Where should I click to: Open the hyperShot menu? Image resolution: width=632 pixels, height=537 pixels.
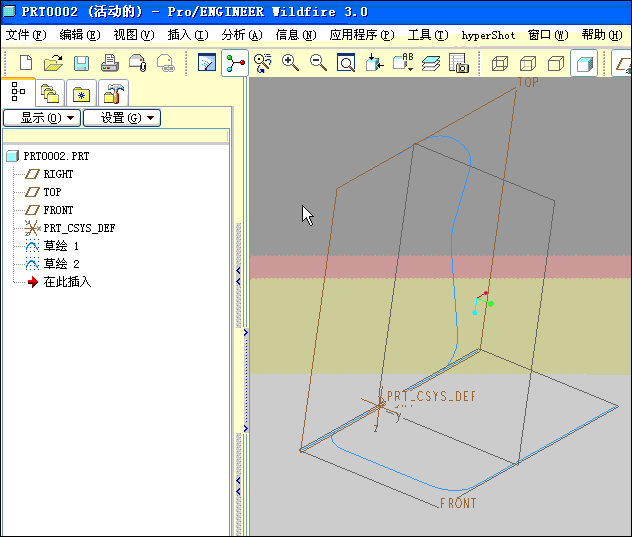point(489,35)
